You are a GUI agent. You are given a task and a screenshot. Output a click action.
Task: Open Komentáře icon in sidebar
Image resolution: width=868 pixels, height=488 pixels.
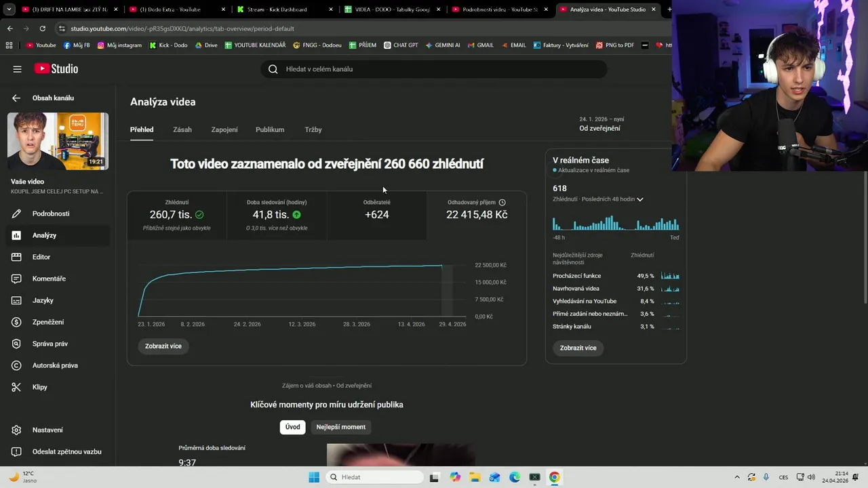(16, 279)
